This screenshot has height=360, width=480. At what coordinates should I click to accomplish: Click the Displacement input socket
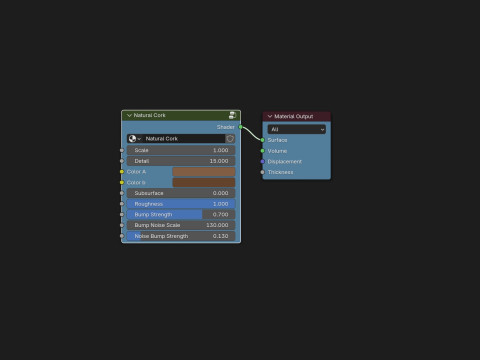click(x=262, y=161)
